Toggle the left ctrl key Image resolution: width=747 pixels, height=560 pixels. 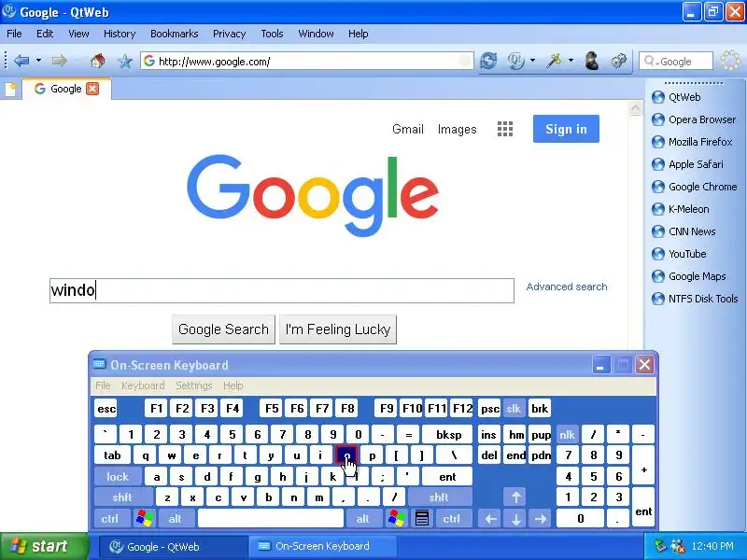click(x=110, y=518)
